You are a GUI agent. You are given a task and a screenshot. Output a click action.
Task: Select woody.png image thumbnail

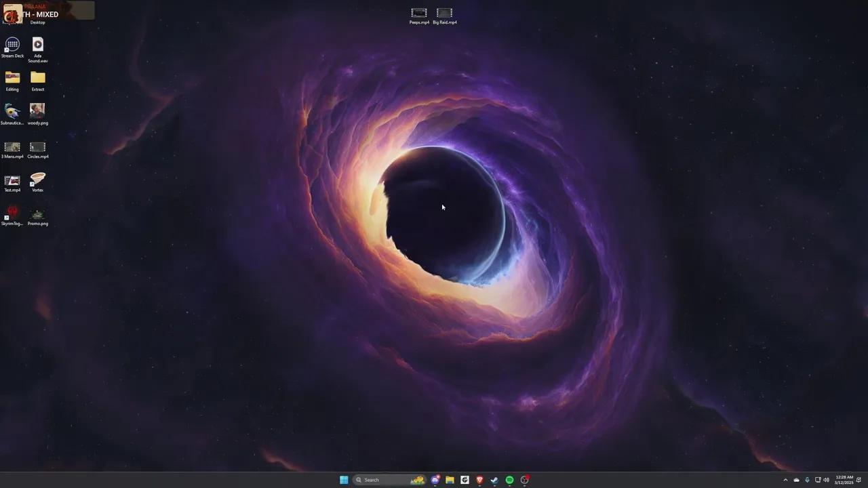(38, 111)
